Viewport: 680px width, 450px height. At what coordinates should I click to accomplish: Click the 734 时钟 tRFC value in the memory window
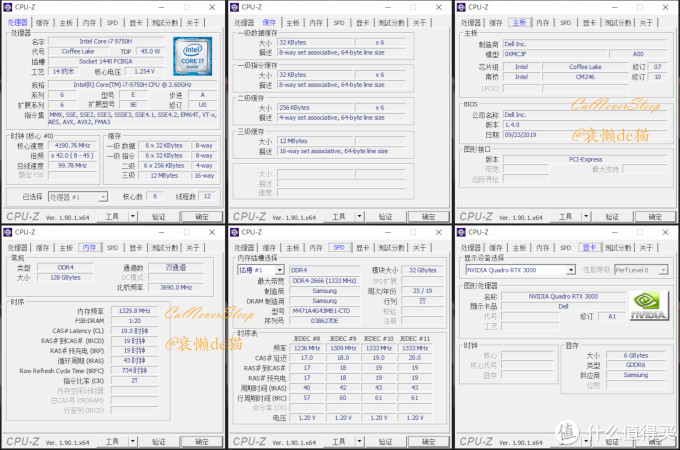(134, 371)
